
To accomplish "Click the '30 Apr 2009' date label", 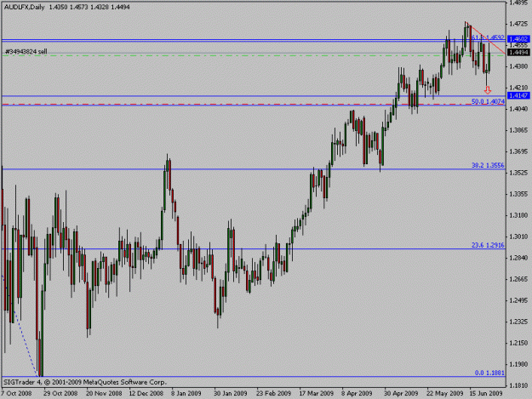I will (401, 393).
